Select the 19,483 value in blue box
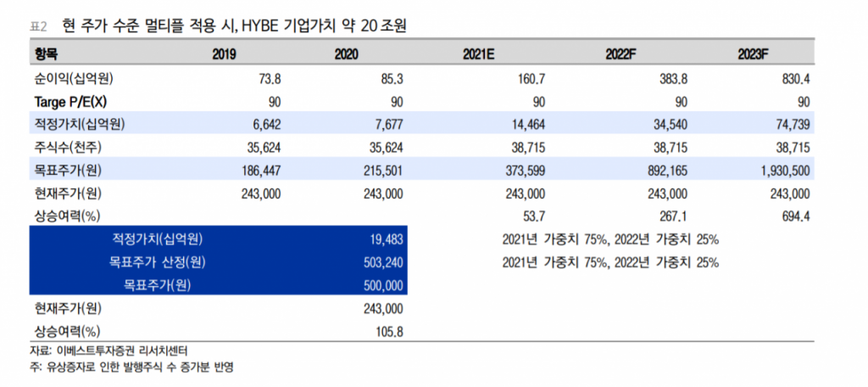Screen dimensions: 868x387 coord(386,238)
